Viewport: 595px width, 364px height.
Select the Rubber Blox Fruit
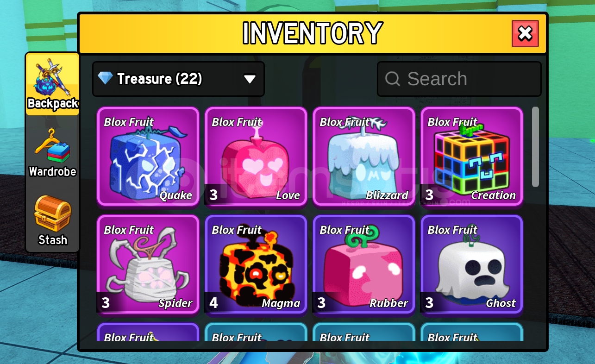coord(364,264)
